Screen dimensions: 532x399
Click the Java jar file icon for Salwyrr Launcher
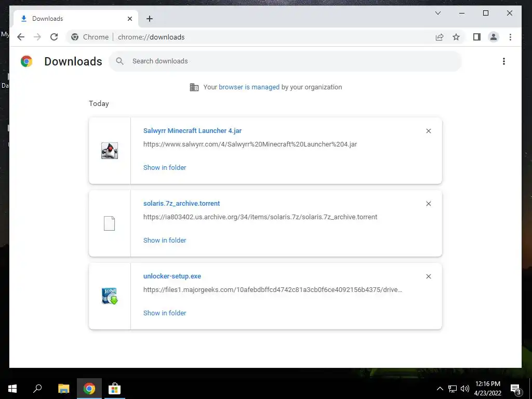pos(110,151)
